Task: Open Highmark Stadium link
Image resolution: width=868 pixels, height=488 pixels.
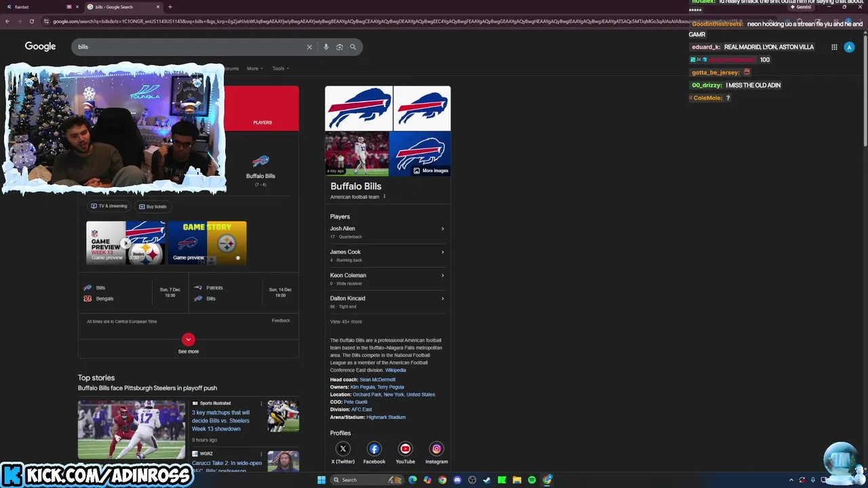Action: click(386, 418)
